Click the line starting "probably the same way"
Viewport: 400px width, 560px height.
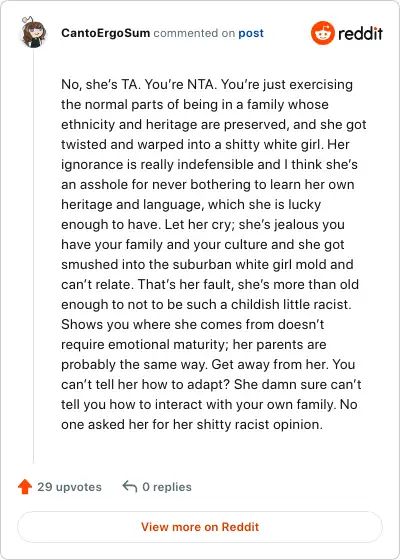pos(208,365)
